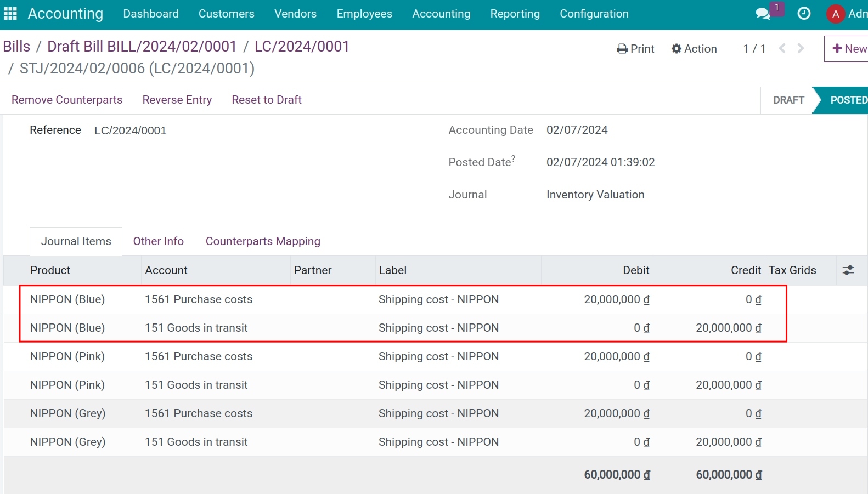The width and height of the screenshot is (868, 494).
Task: Select NIPPON (Blue) row with 151 Goods in transit
Action: (436, 328)
